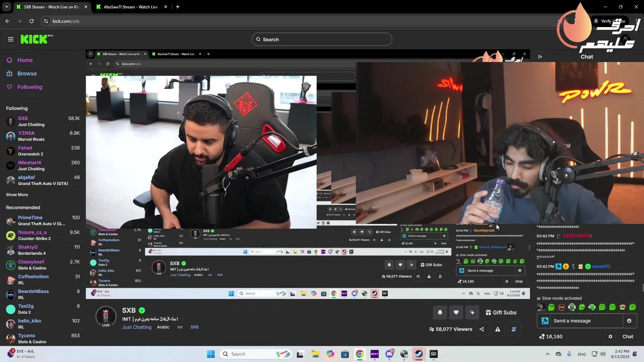Collapse the chat panel
Screen dimensions: 644x362
(x=539, y=57)
